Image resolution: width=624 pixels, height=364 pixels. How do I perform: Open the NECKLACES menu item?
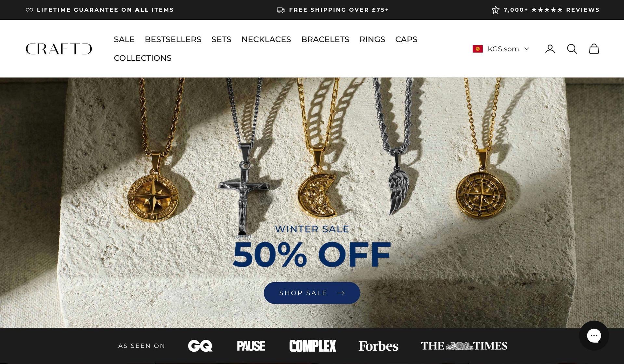(x=266, y=39)
